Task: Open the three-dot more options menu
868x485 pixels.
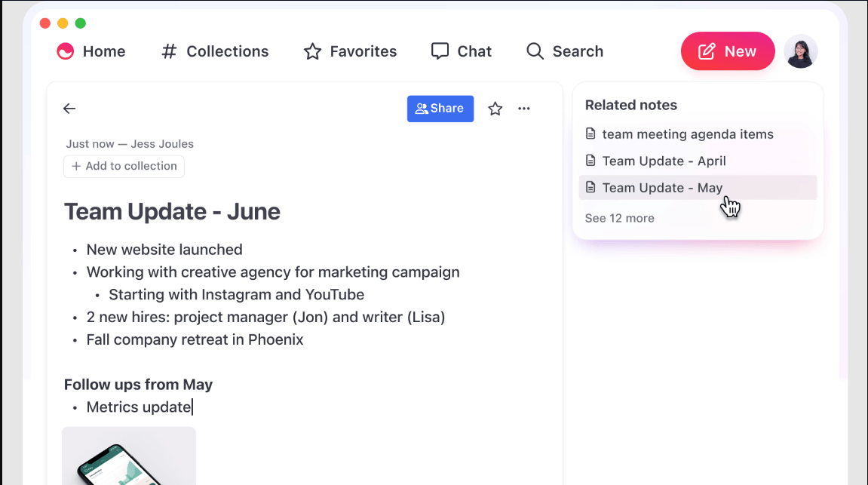Action: point(524,109)
